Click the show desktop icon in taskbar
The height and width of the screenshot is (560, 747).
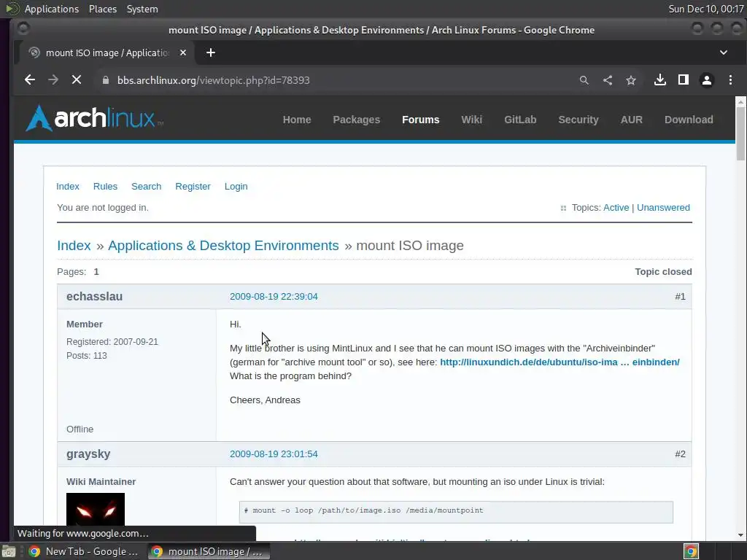tap(9, 551)
